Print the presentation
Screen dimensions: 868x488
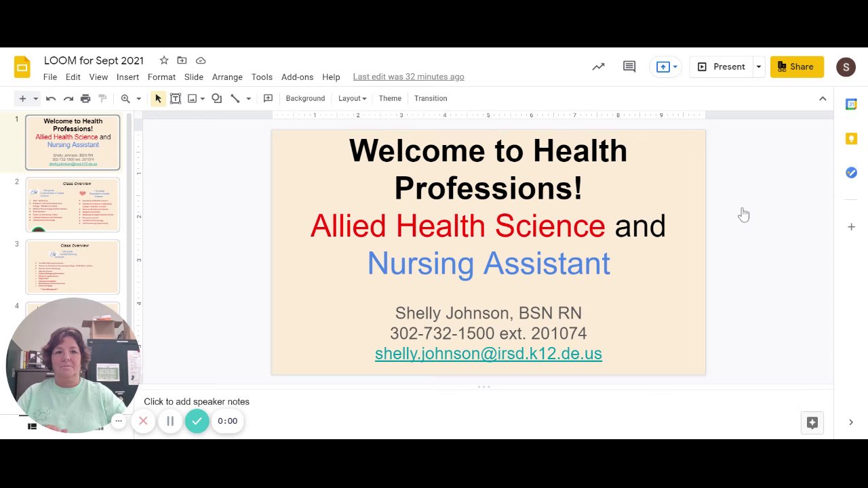(85, 98)
